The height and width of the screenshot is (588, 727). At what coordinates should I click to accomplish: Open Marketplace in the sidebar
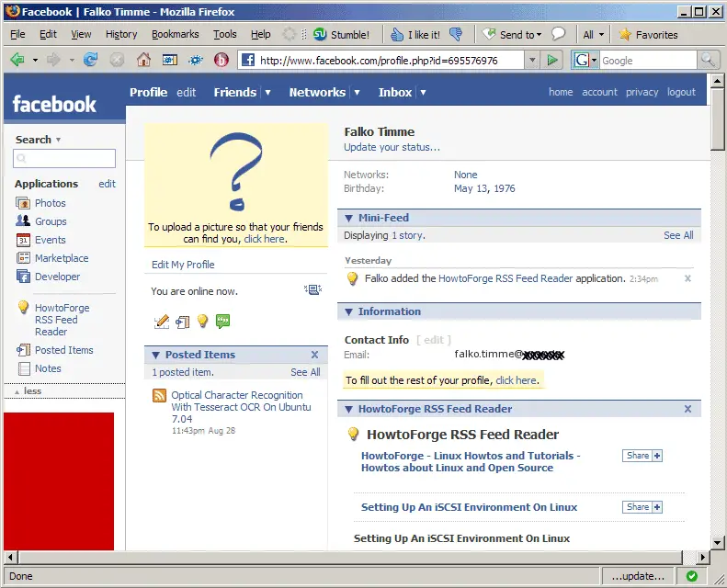[x=62, y=258]
